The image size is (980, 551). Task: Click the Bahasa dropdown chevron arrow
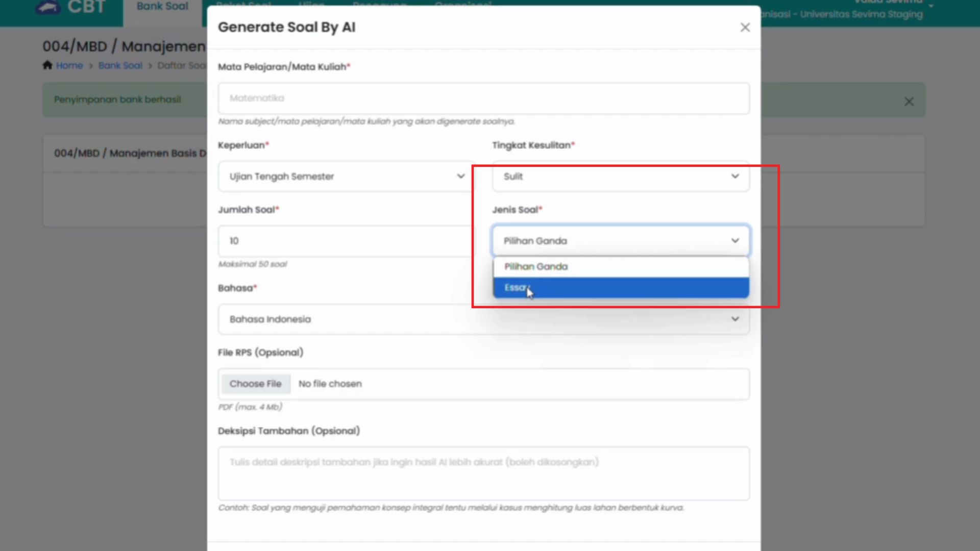point(734,319)
